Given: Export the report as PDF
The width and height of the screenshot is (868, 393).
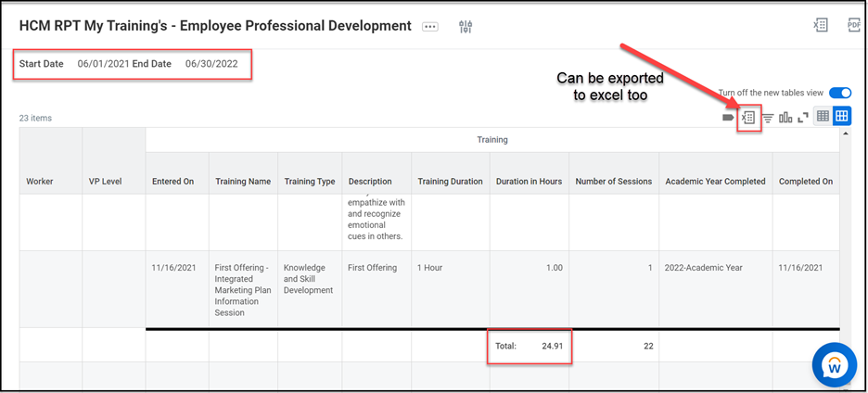Looking at the screenshot, I should click(854, 26).
